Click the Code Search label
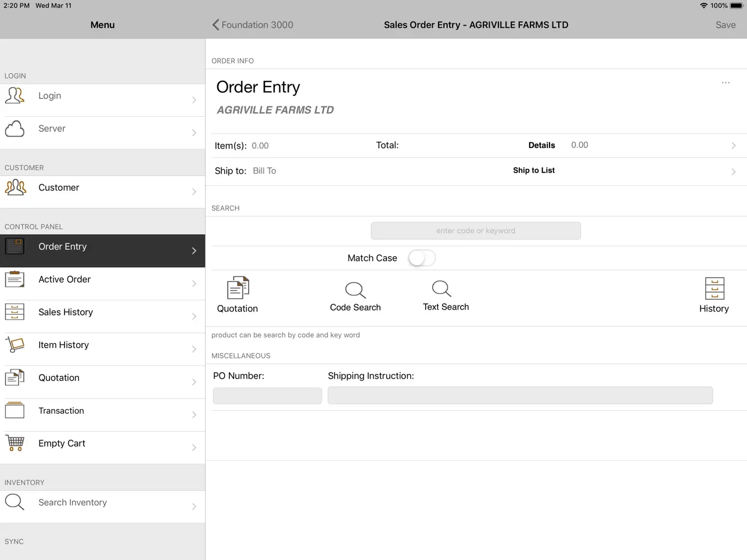 [x=355, y=307]
